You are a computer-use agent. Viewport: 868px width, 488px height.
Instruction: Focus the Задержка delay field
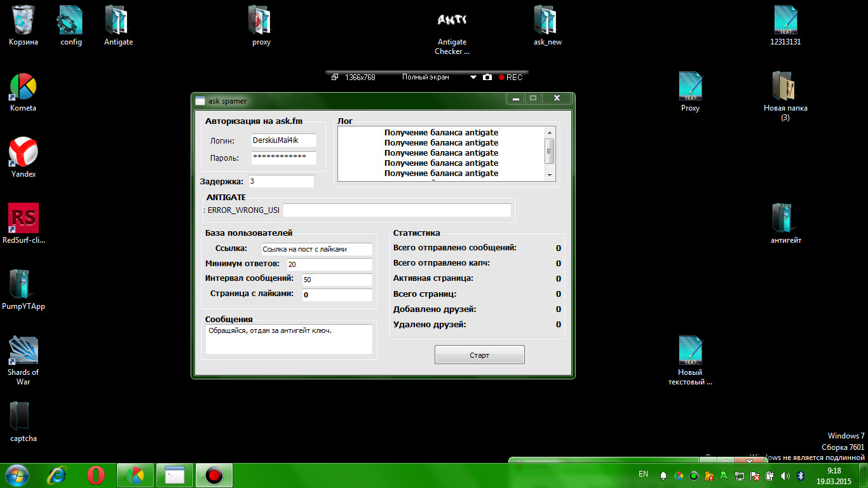281,181
